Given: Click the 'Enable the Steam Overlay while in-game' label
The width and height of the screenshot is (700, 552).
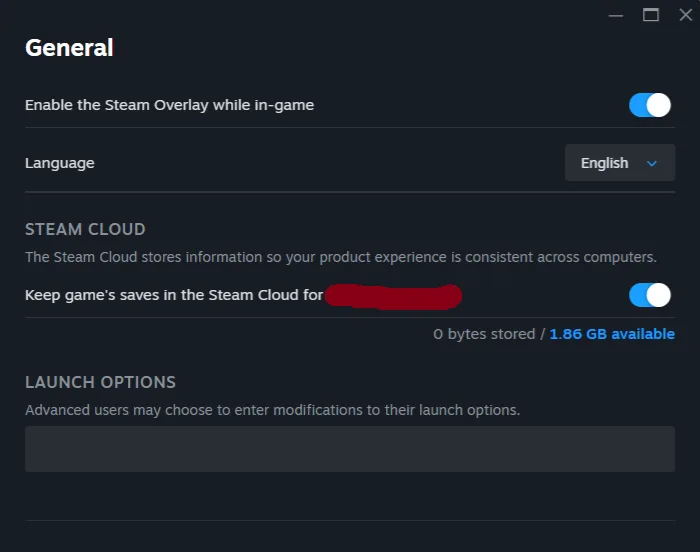Looking at the screenshot, I should tap(169, 105).
